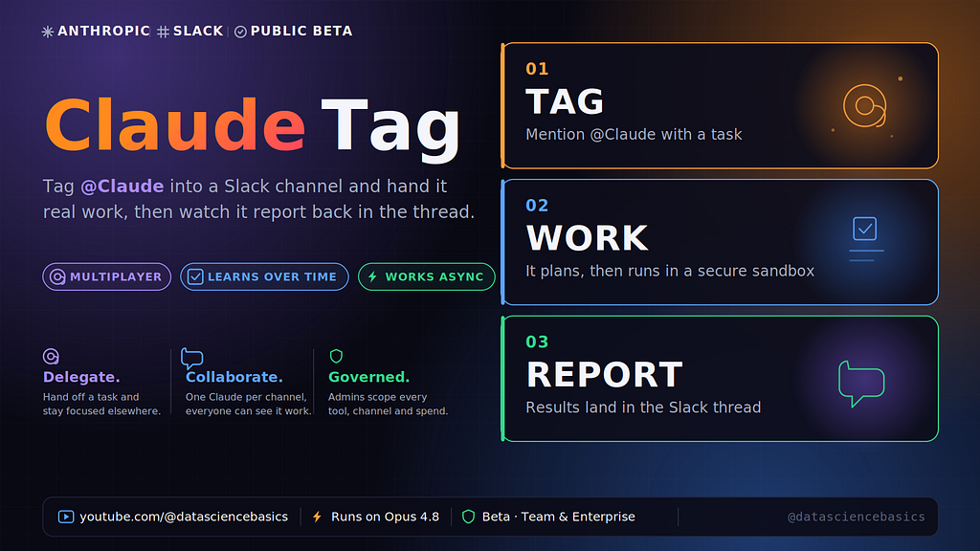Click the 'Runs on Opus 4.8' text
Image resolution: width=980 pixels, height=551 pixels.
coord(385,517)
